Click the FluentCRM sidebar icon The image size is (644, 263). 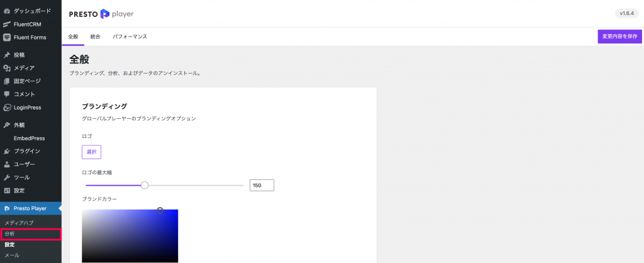point(6,25)
